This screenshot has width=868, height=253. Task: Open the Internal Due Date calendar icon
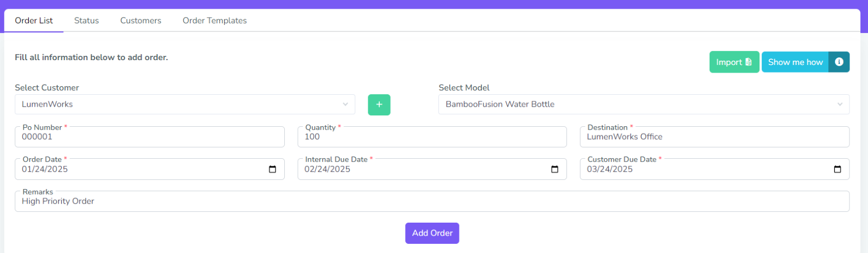coord(554,170)
